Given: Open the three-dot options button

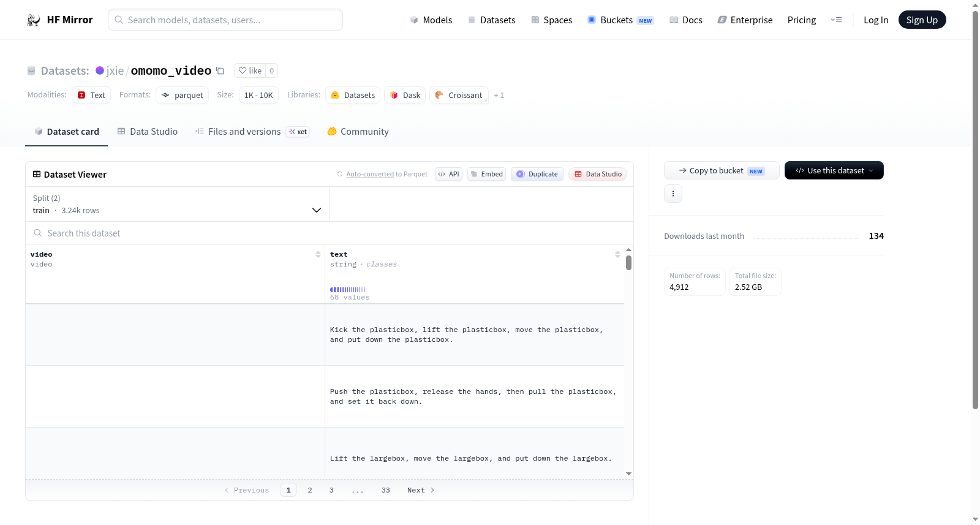Looking at the screenshot, I should 673,194.
